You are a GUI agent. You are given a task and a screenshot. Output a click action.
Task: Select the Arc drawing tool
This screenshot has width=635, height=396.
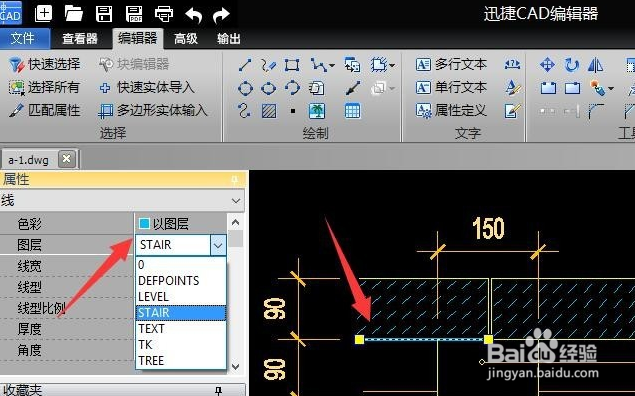(292, 88)
